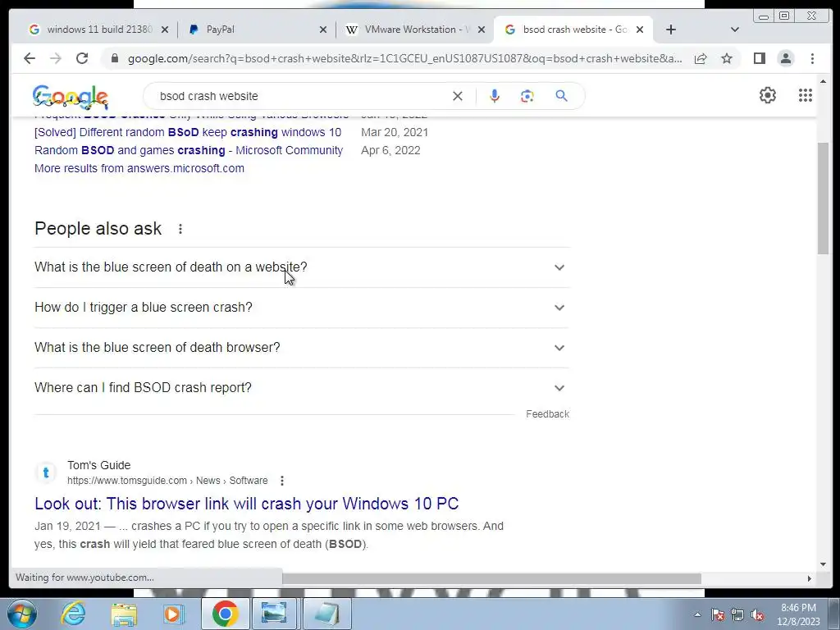Image resolution: width=840 pixels, height=630 pixels.
Task: Launch Internet Explorer from taskbar
Action: (73, 614)
